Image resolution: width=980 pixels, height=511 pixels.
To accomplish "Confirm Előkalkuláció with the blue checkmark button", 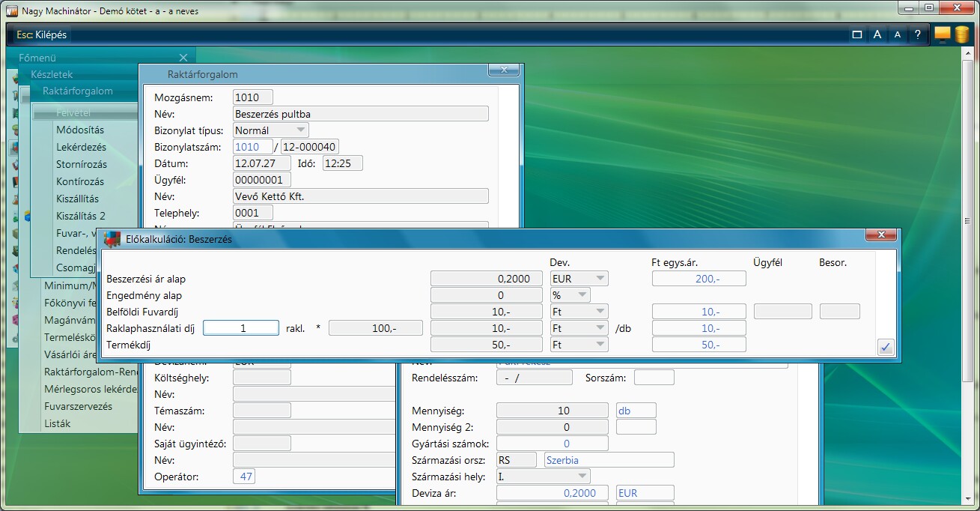I will pyautogui.click(x=886, y=347).
